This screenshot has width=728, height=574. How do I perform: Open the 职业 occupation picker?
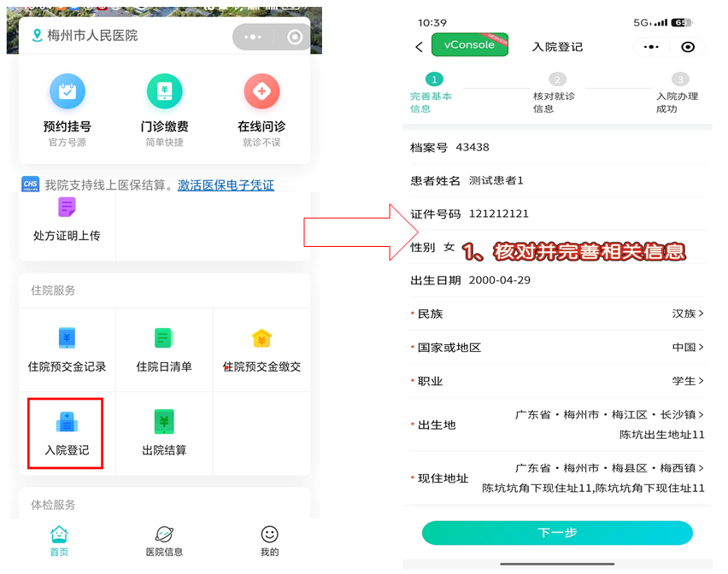[687, 381]
